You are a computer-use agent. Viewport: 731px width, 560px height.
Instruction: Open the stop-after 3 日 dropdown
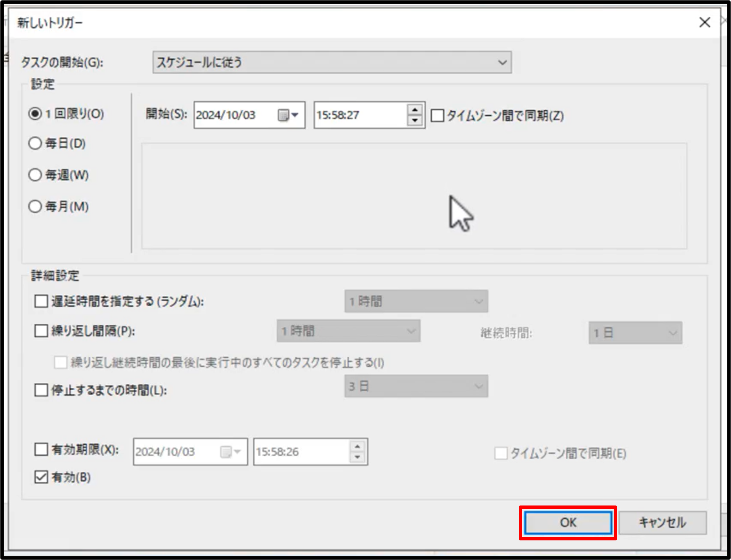pyautogui.click(x=416, y=386)
